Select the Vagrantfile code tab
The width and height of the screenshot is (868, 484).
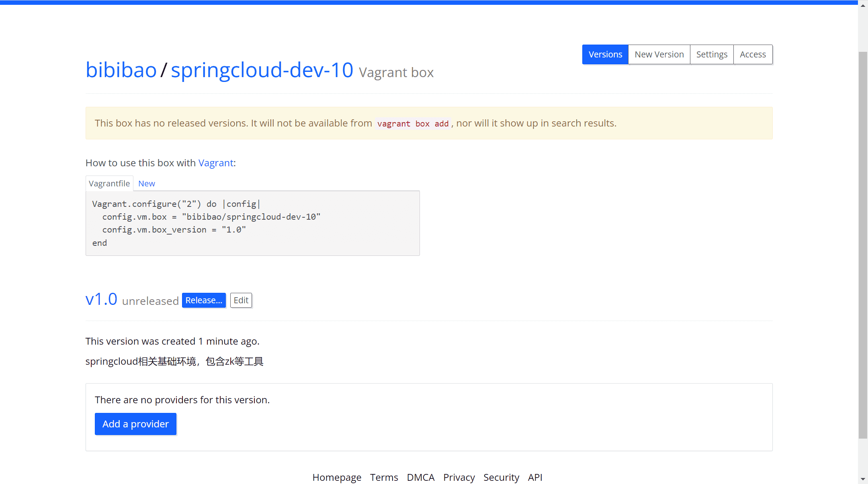109,184
